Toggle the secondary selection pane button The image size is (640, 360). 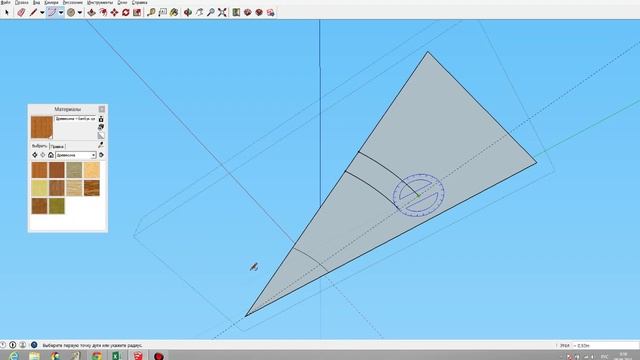pos(101,119)
